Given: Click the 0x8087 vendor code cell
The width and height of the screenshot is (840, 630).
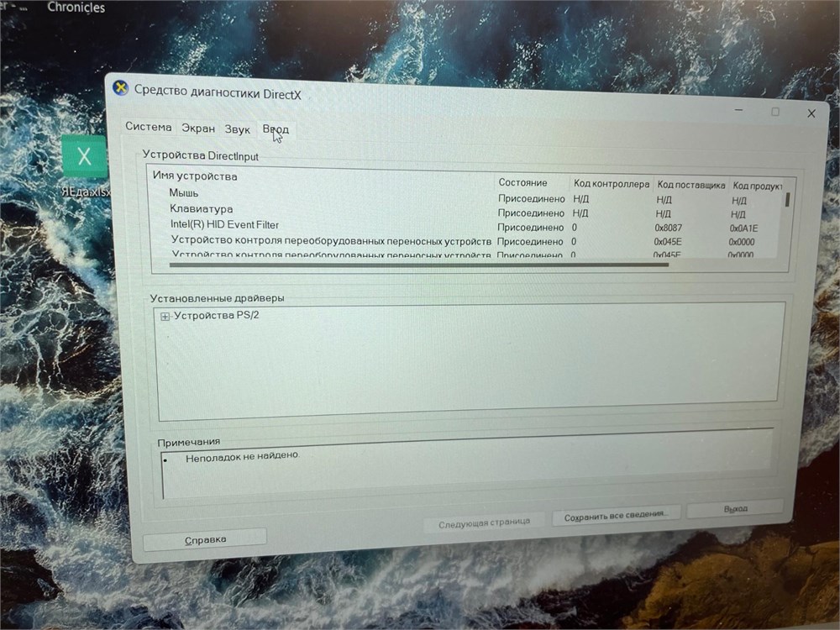Looking at the screenshot, I should 668,228.
